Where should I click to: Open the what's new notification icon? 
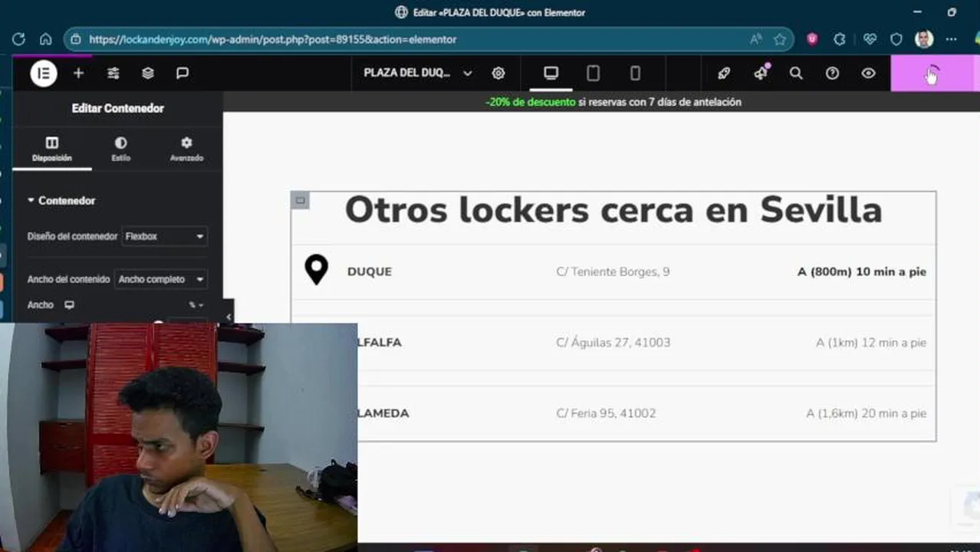[x=761, y=73]
